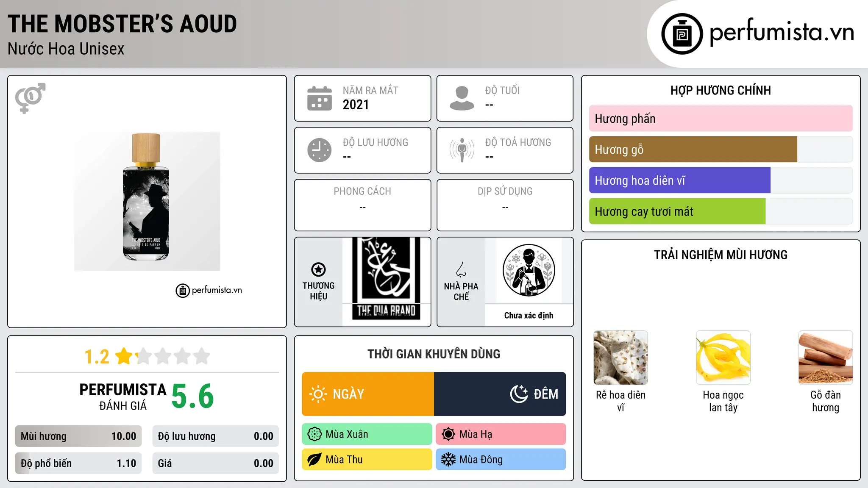Select the Rễ hoa diên vĩ note image

pyautogui.click(x=620, y=358)
